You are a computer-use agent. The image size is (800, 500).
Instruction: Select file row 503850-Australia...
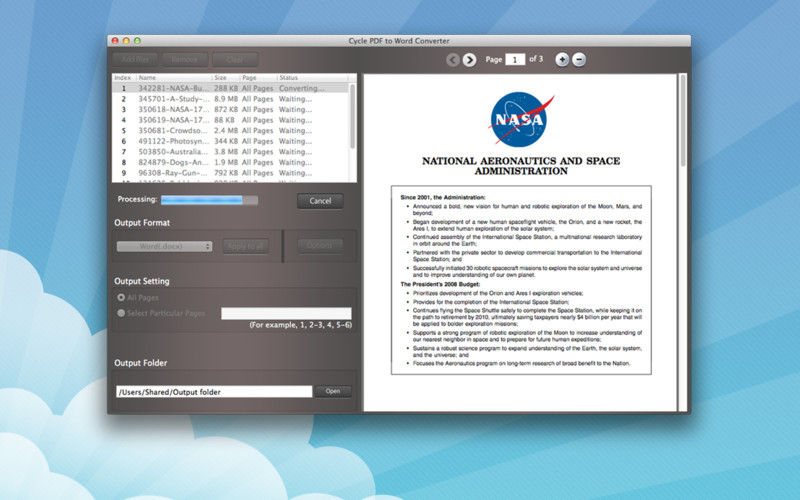(x=231, y=152)
